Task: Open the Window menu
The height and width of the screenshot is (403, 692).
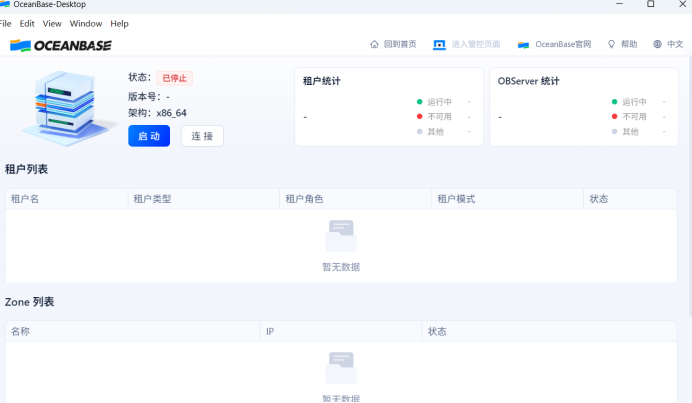Action: point(86,23)
